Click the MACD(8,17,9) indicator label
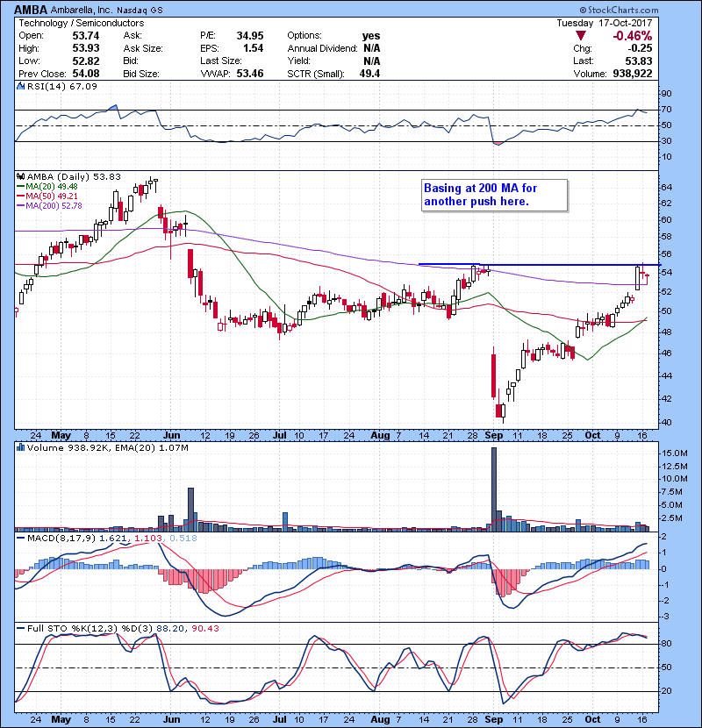The image size is (702, 728). coord(61,538)
